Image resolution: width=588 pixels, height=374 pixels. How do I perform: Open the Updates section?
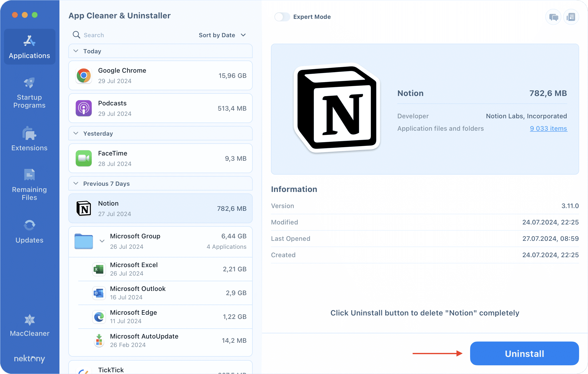click(29, 231)
